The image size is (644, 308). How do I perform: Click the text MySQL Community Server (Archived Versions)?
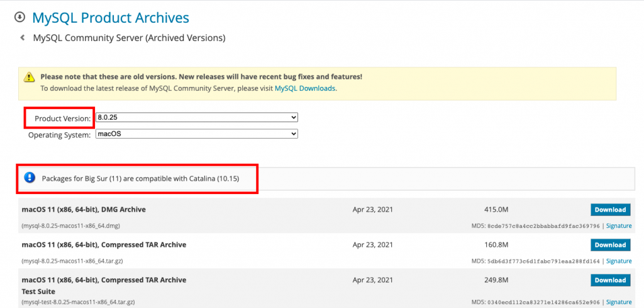[x=129, y=38]
